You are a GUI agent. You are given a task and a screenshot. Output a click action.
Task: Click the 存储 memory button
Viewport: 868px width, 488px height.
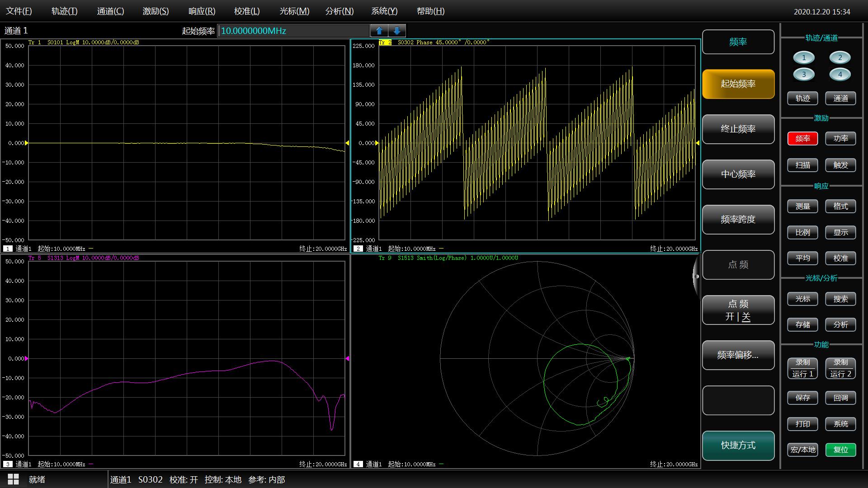click(803, 324)
